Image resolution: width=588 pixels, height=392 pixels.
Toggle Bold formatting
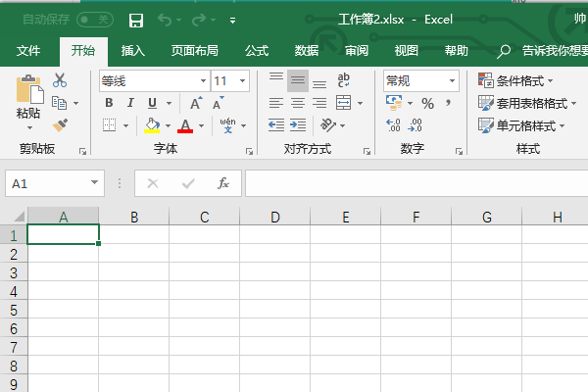click(x=109, y=103)
